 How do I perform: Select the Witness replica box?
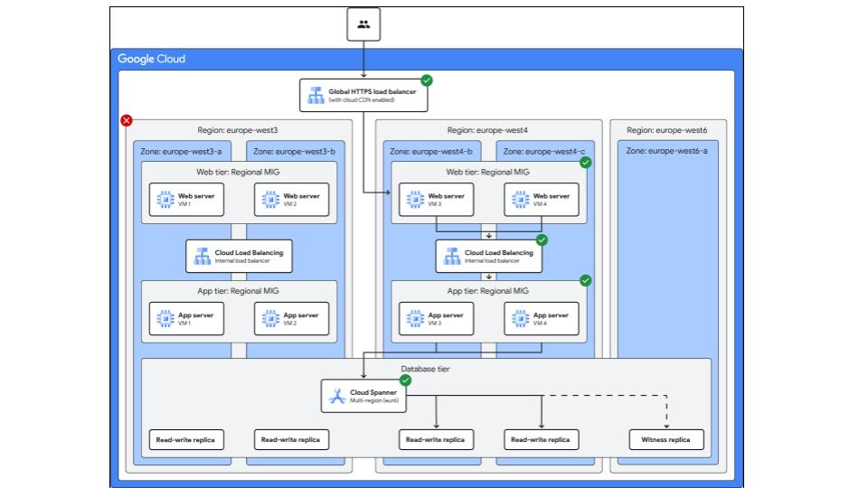tap(666, 440)
